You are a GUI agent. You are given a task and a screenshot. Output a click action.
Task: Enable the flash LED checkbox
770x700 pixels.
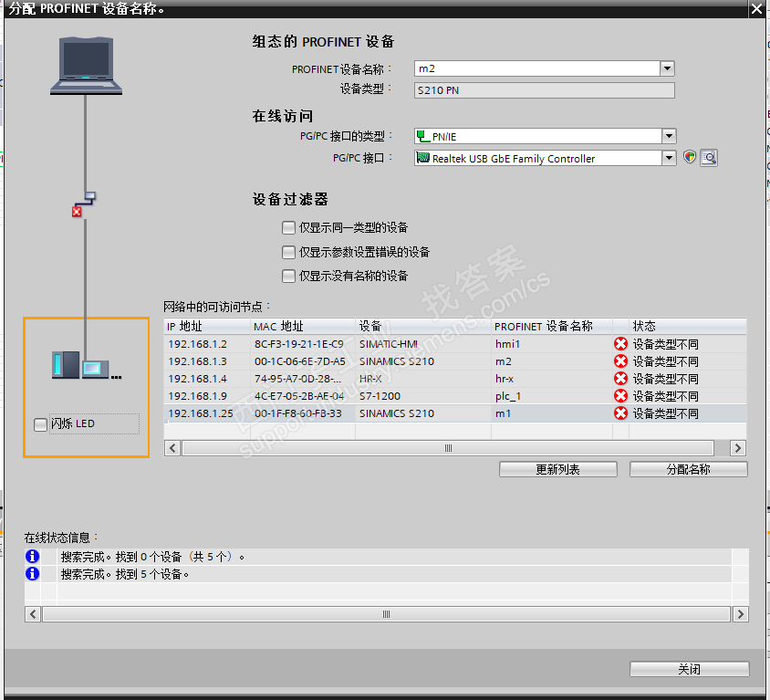[x=40, y=424]
